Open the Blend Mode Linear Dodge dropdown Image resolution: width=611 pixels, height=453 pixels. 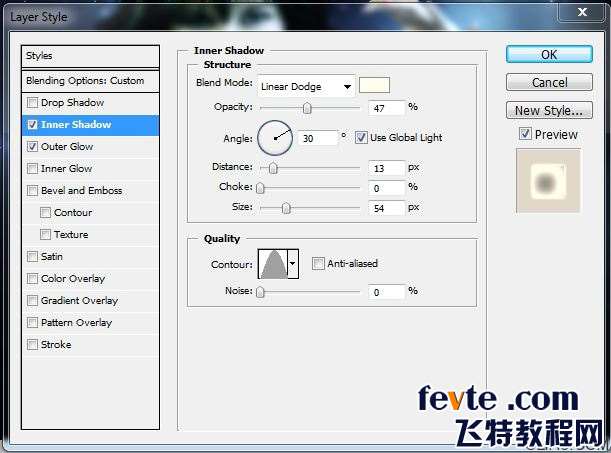coord(306,86)
